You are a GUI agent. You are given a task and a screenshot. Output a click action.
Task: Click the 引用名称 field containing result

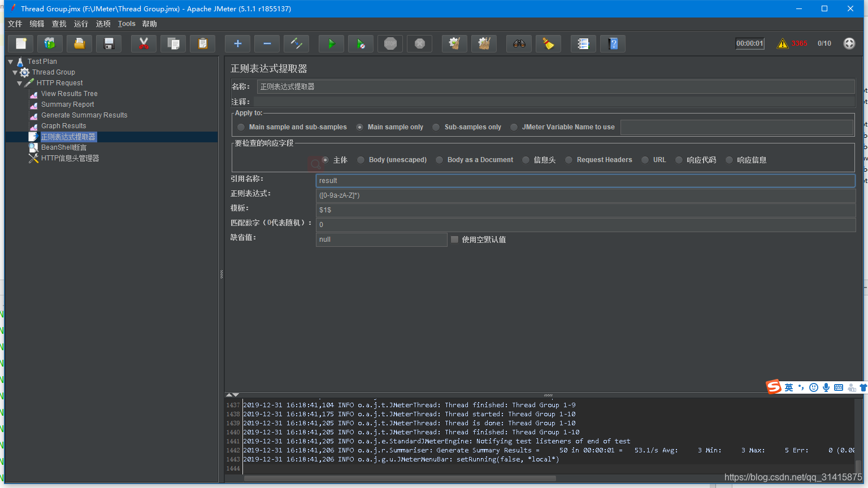point(585,181)
